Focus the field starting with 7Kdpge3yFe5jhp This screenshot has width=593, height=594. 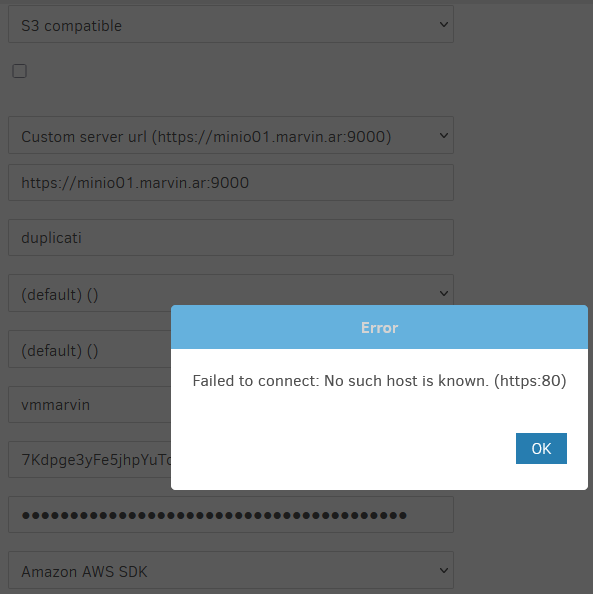coord(89,460)
